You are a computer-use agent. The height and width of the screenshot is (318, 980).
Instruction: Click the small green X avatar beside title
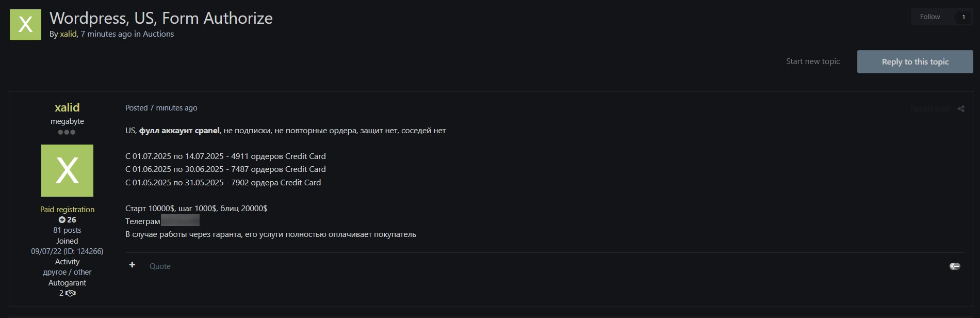click(x=25, y=24)
